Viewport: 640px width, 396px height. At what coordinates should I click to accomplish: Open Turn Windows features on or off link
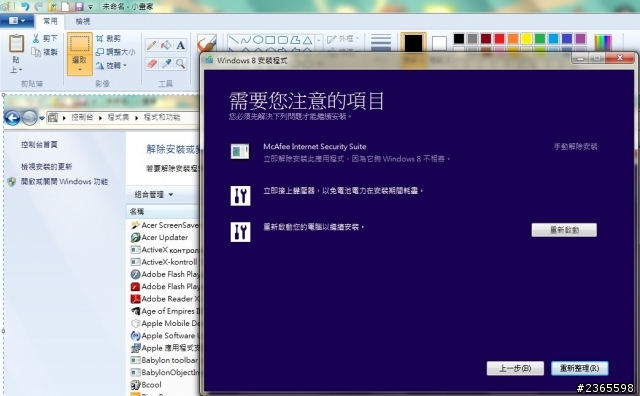tap(64, 181)
